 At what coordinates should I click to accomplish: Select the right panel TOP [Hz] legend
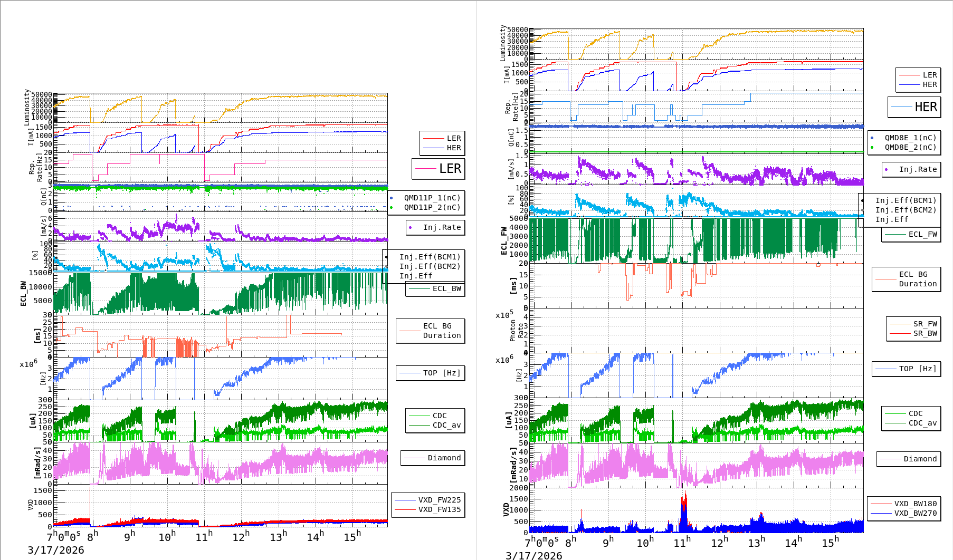906,369
